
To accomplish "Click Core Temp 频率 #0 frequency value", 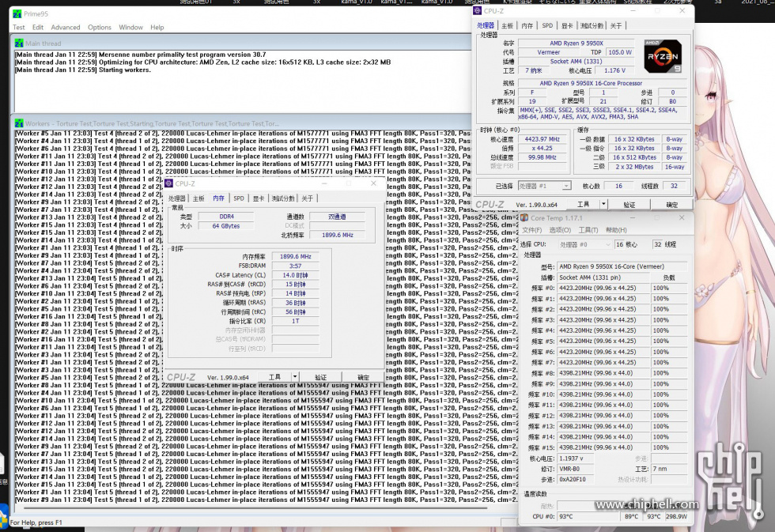I will click(603, 288).
